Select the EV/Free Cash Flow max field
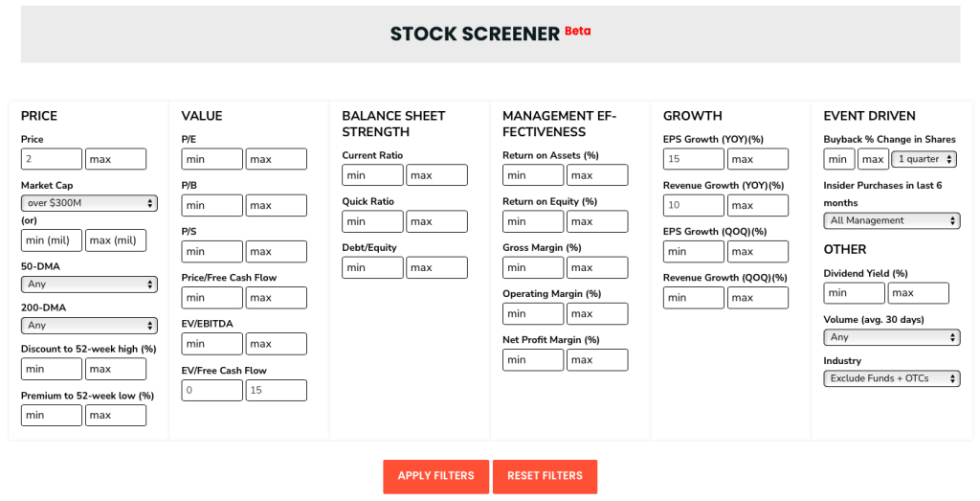980x501 pixels. 277,390
